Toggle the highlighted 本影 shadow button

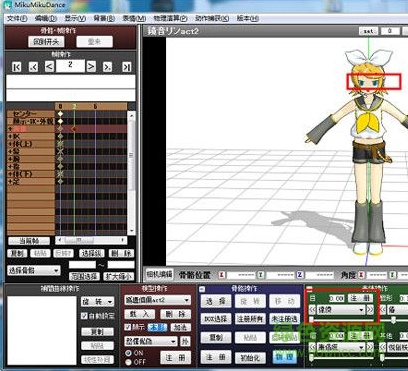click(x=157, y=327)
